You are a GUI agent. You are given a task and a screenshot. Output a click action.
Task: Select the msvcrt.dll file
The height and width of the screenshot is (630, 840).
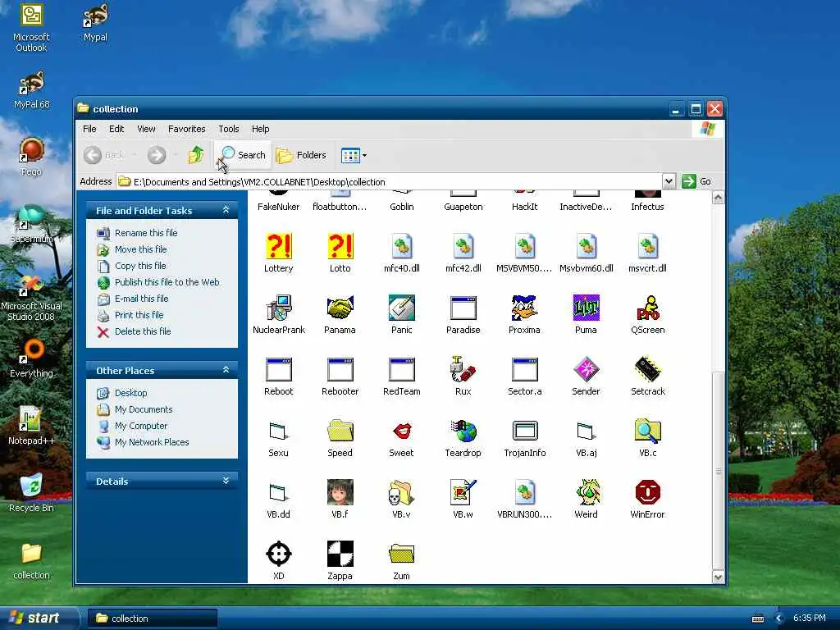[x=648, y=246]
